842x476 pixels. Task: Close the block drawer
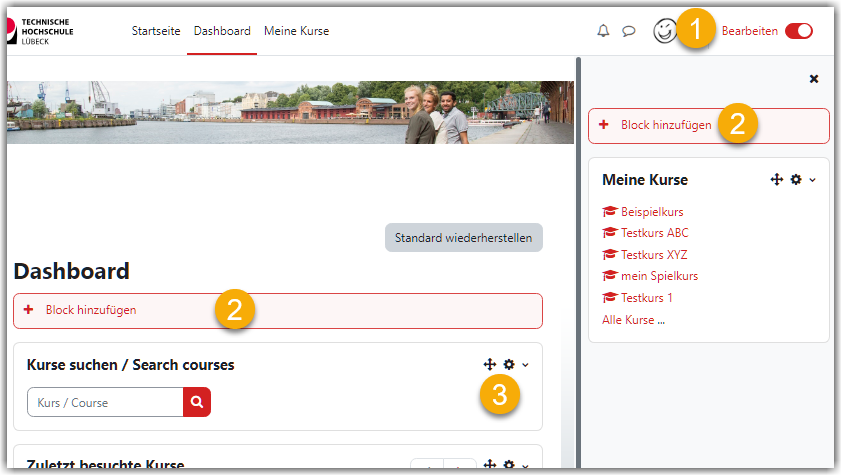pos(814,79)
